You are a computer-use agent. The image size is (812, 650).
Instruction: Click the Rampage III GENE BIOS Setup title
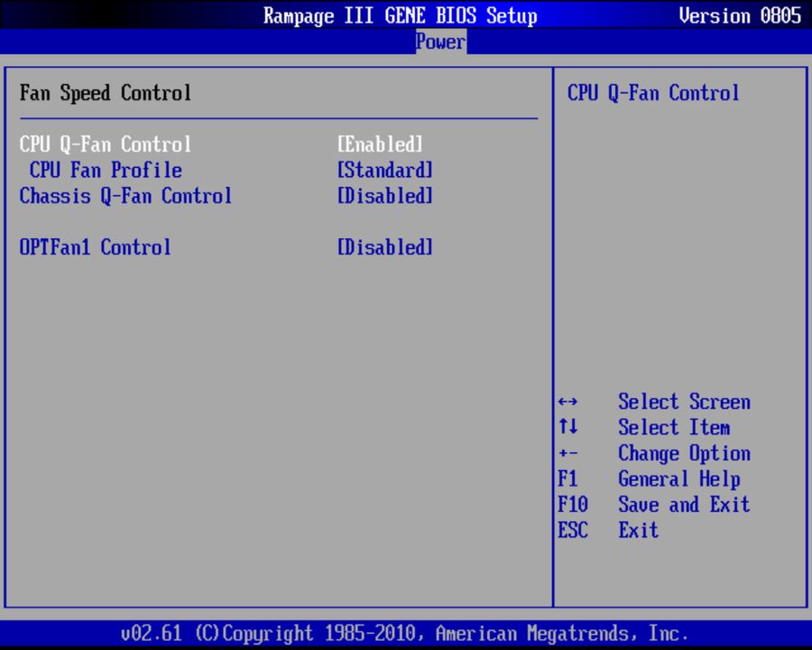point(401,15)
